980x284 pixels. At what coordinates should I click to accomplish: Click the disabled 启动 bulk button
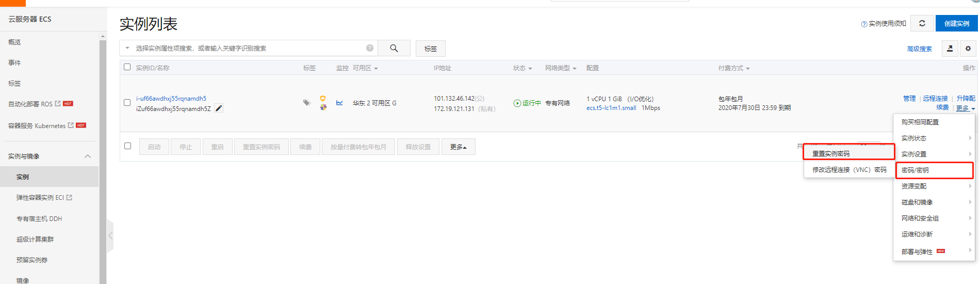[x=154, y=147]
